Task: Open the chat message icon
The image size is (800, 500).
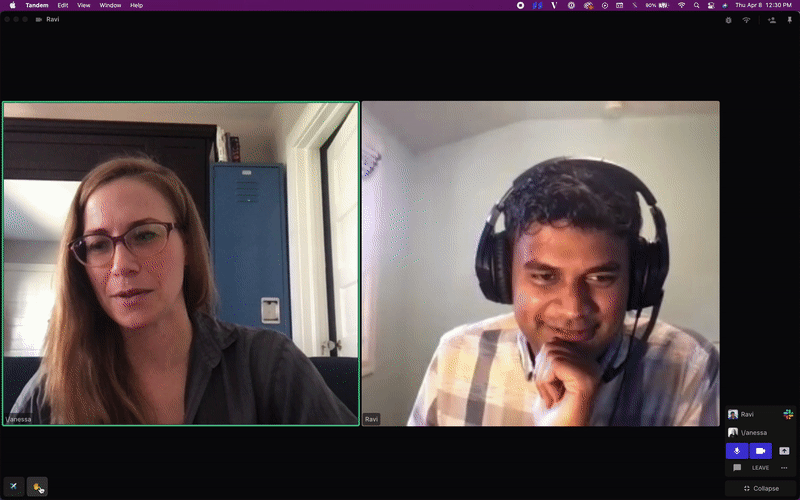Action: tap(737, 468)
